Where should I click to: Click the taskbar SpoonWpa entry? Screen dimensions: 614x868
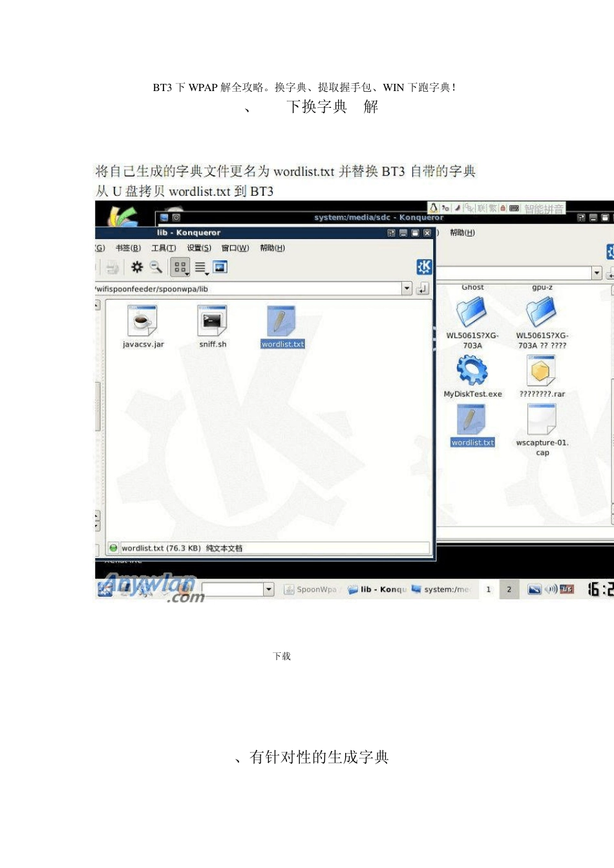[x=311, y=589]
